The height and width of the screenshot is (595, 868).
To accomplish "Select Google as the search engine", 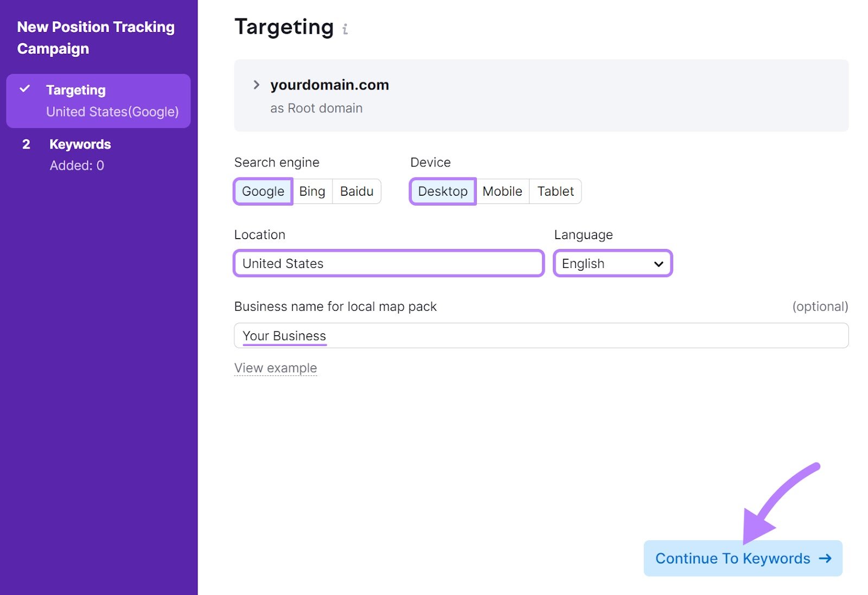I will [x=262, y=191].
